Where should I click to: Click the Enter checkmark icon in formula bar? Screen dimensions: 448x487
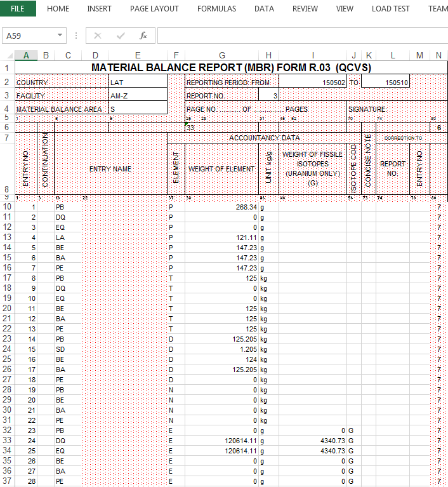[x=121, y=36]
